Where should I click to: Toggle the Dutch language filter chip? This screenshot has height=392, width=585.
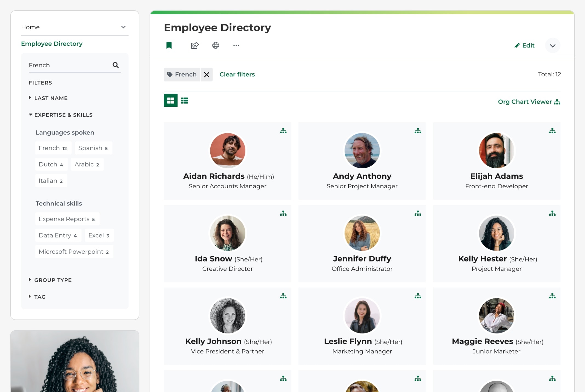tap(51, 164)
